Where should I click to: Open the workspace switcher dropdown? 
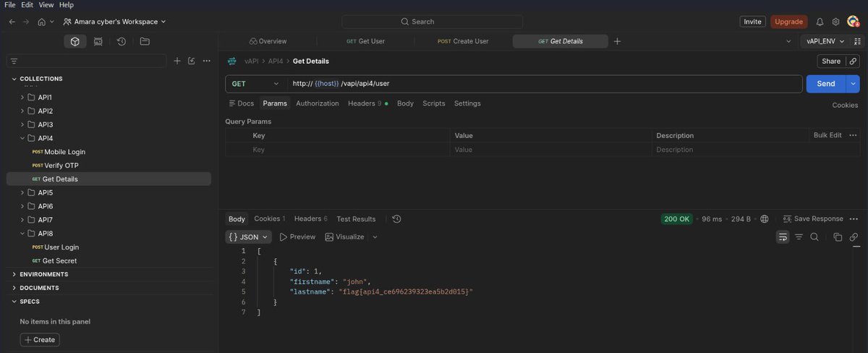114,22
